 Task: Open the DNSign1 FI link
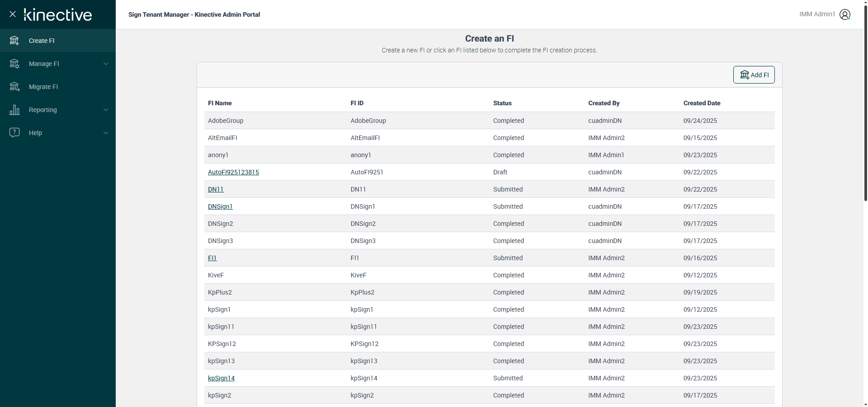tap(220, 206)
